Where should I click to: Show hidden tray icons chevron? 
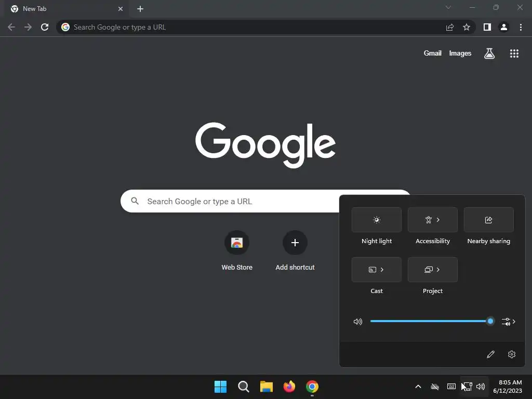coord(418,387)
